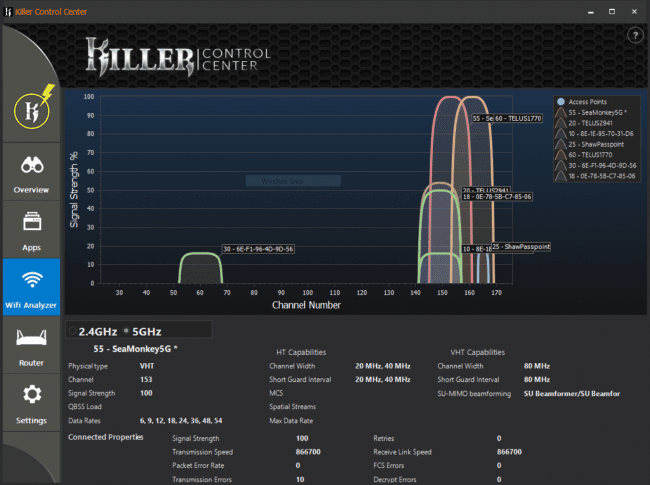The image size is (650, 485).
Task: Select the 2.4GHz band radio button
Action: tap(72, 329)
